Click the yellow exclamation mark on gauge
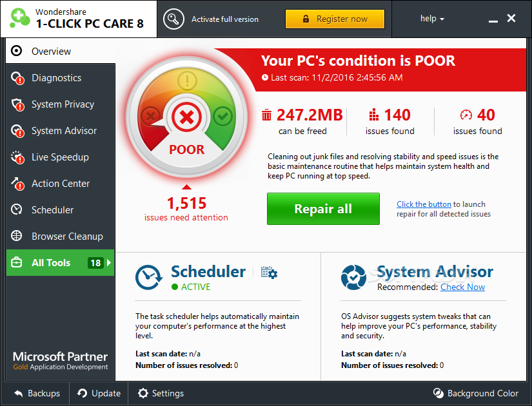 pos(187,81)
